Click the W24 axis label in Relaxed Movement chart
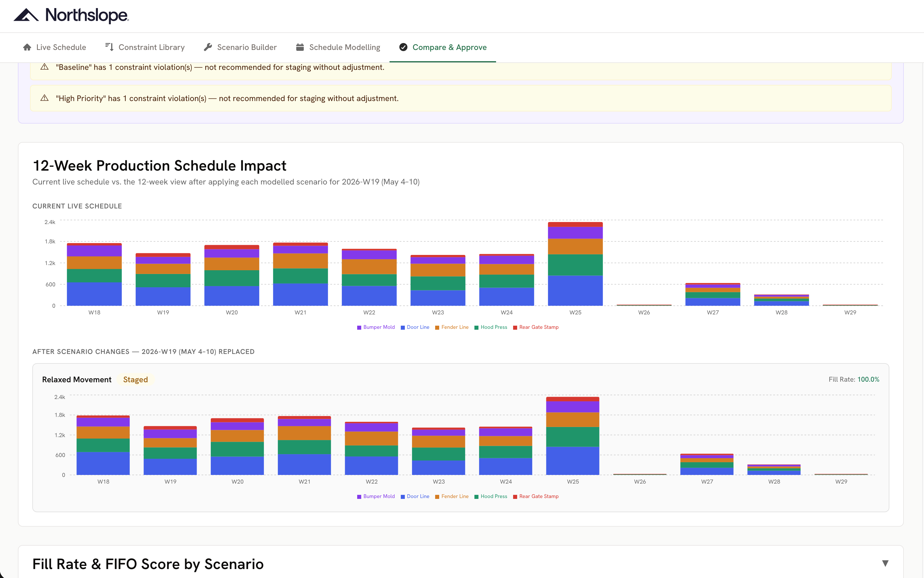924x578 pixels. coord(506,482)
